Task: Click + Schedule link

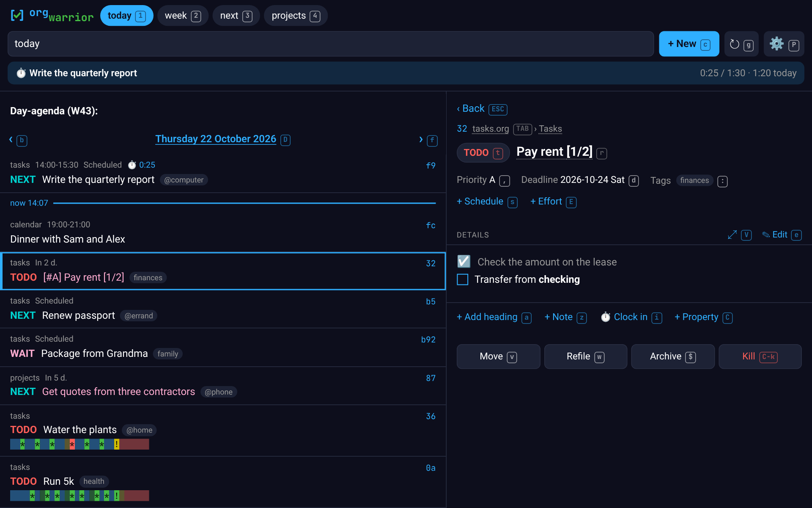Action: (480, 202)
